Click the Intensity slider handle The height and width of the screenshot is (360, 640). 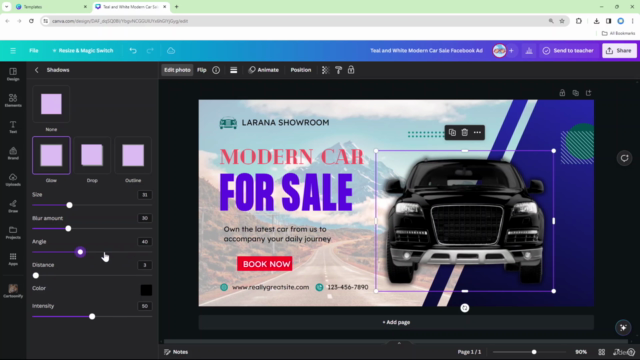(92, 316)
